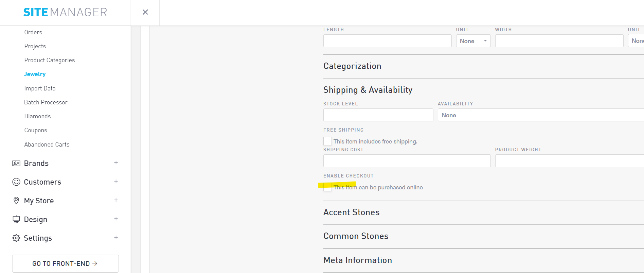This screenshot has width=644, height=273.
Task: Expand Brands using its plus icon
Action: (116, 163)
